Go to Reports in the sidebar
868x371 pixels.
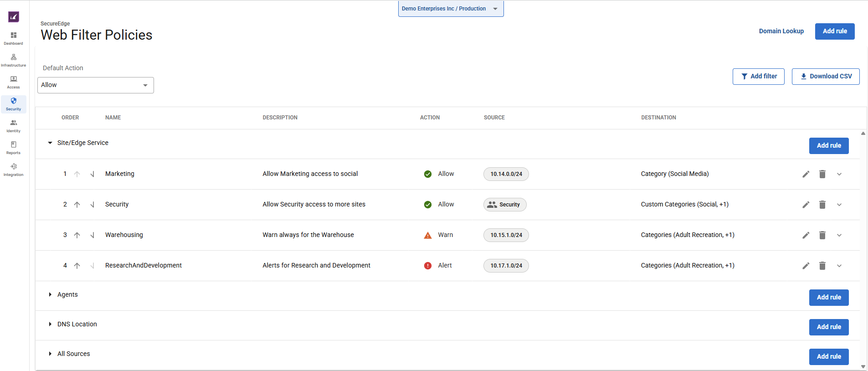pos(14,148)
